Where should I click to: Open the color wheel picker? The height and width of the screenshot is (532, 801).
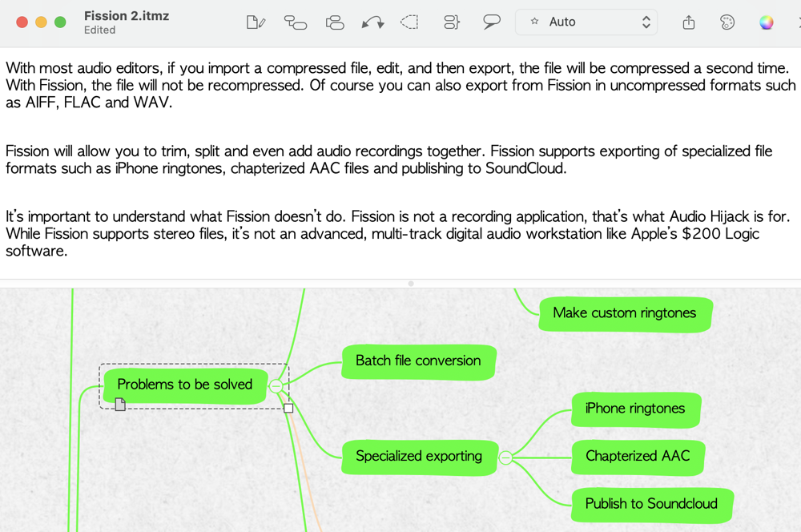[767, 22]
